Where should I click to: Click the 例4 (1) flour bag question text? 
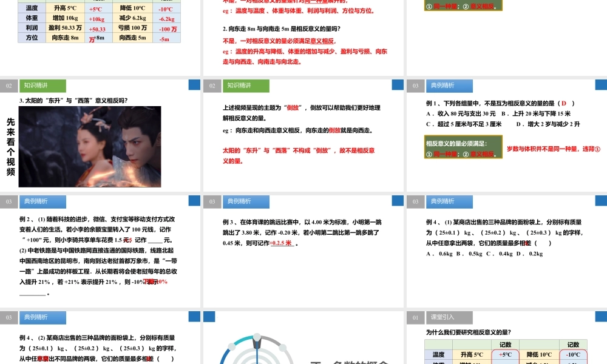[x=505, y=232]
